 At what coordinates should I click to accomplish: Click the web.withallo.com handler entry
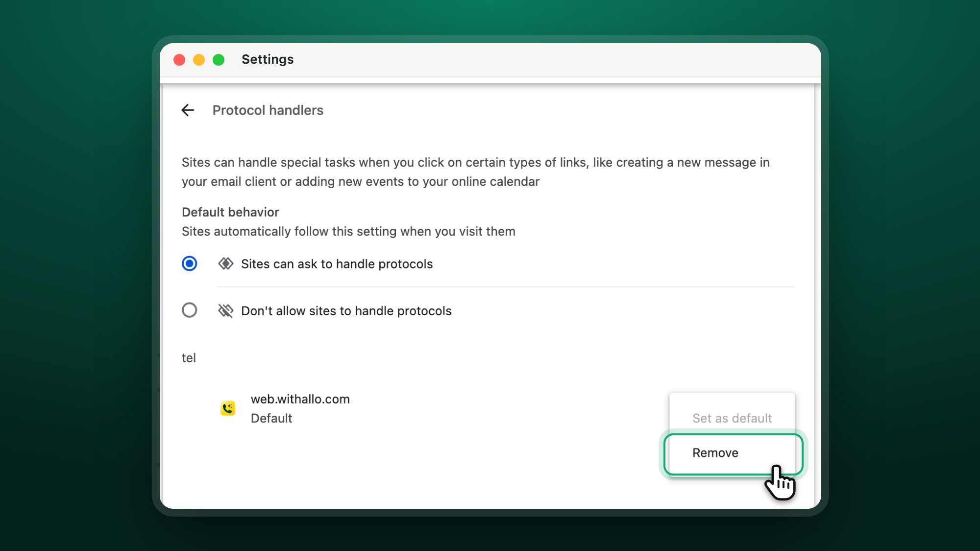[300, 399]
